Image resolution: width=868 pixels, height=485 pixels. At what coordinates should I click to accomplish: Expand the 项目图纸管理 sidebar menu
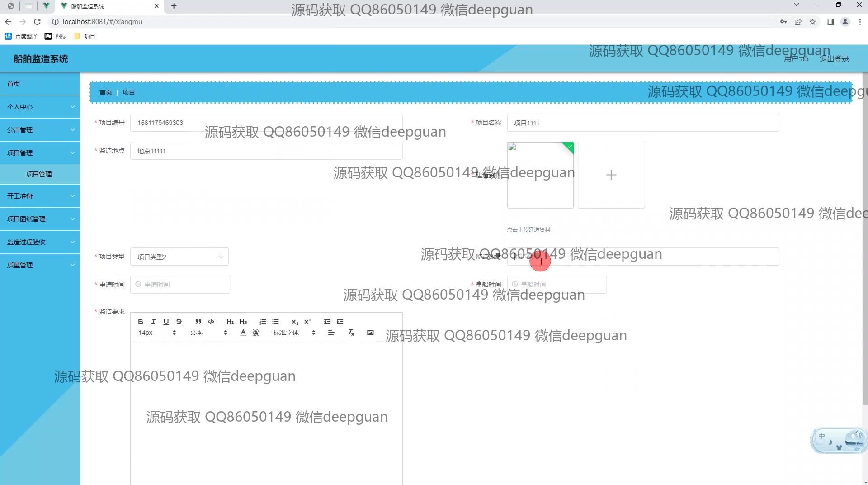(x=40, y=219)
